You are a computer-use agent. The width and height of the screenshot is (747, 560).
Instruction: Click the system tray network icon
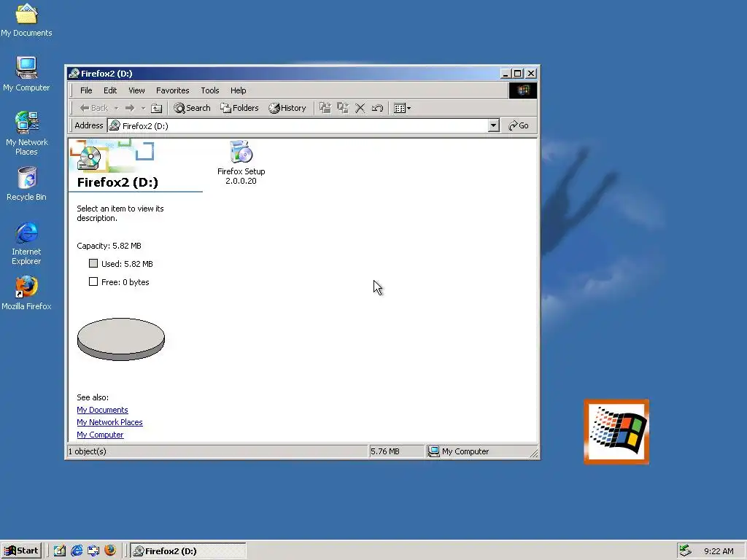(x=685, y=551)
